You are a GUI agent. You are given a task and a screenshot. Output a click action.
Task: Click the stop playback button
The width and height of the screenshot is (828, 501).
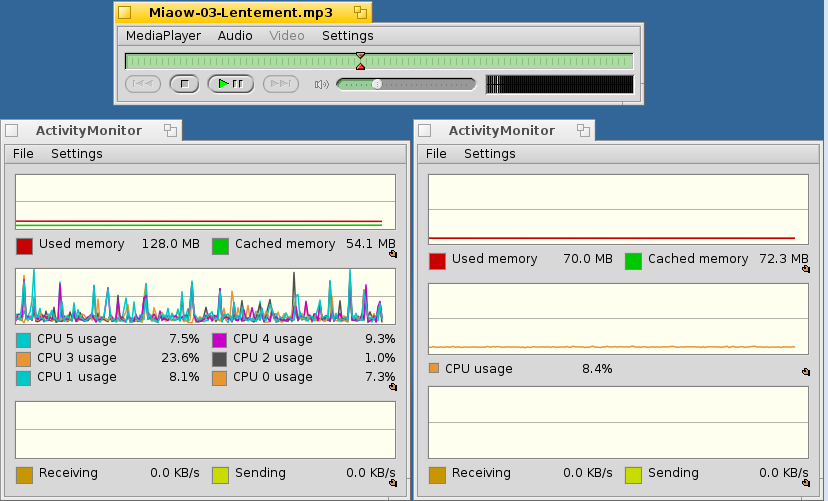(x=184, y=84)
